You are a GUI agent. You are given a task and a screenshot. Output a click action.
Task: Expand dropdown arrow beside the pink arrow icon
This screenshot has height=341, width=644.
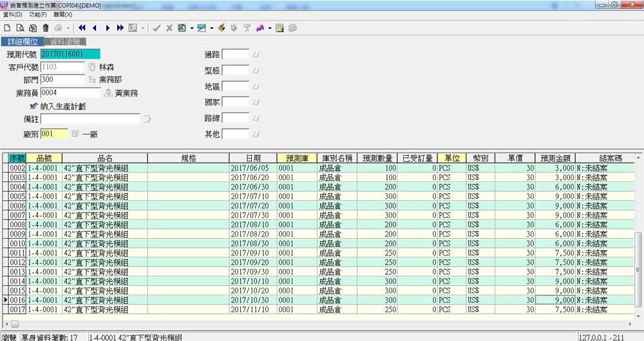(x=270, y=28)
